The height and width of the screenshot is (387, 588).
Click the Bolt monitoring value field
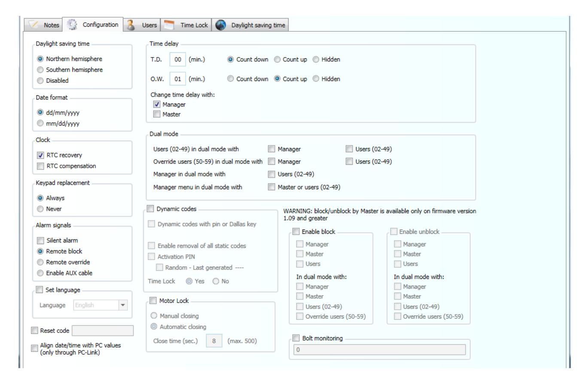click(379, 350)
